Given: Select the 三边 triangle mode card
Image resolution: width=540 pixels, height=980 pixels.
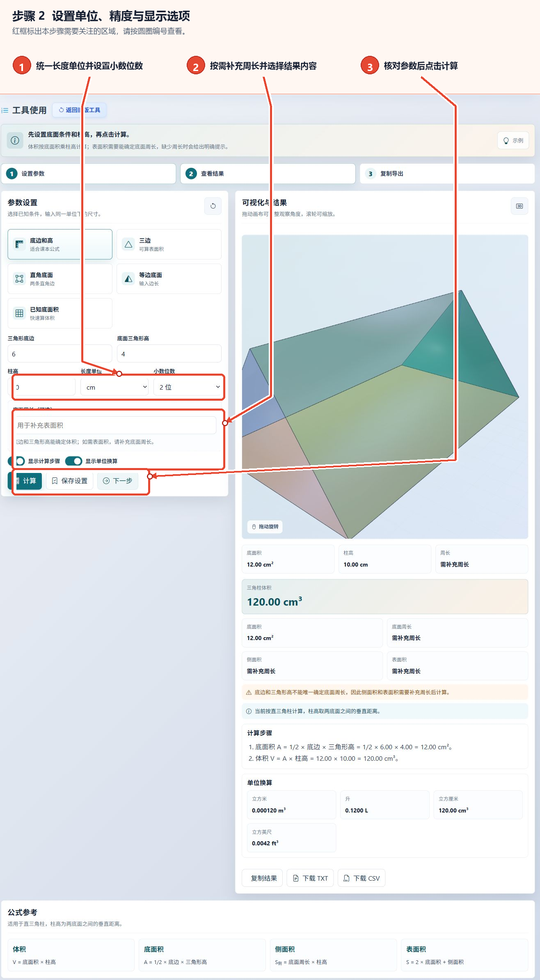Looking at the screenshot, I should pyautogui.click(x=169, y=244).
